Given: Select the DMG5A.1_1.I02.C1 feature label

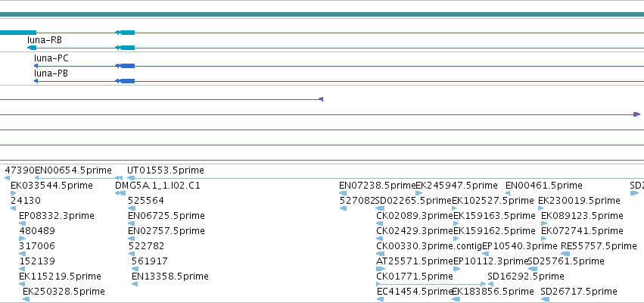Looking at the screenshot, I should [157, 186].
